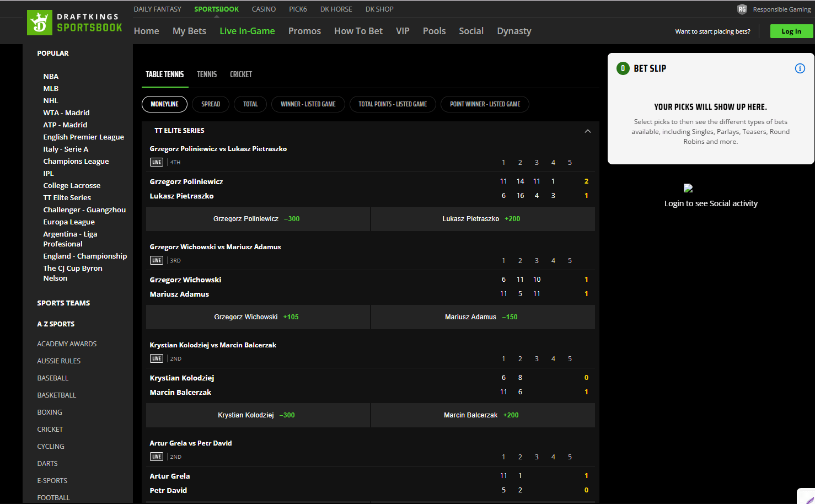
Task: Open Challenger - Guangzhou link
Action: [x=84, y=210]
